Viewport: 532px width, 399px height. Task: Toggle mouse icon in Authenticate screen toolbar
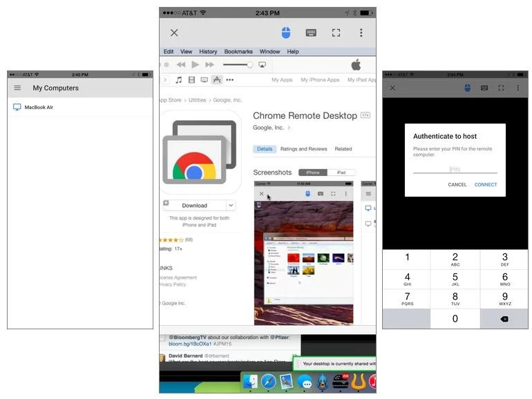pyautogui.click(x=467, y=88)
